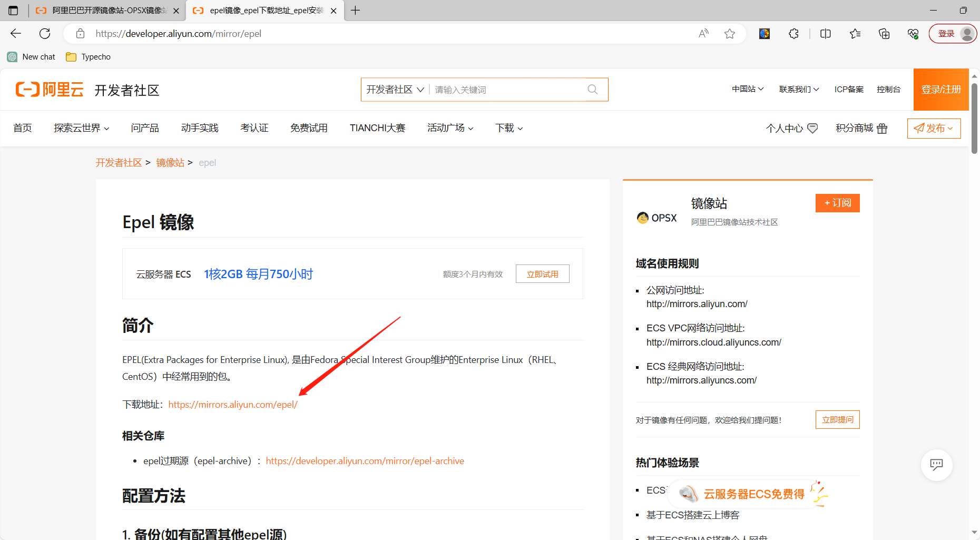Open 考认证 navigation item
980x540 pixels.
tap(254, 128)
